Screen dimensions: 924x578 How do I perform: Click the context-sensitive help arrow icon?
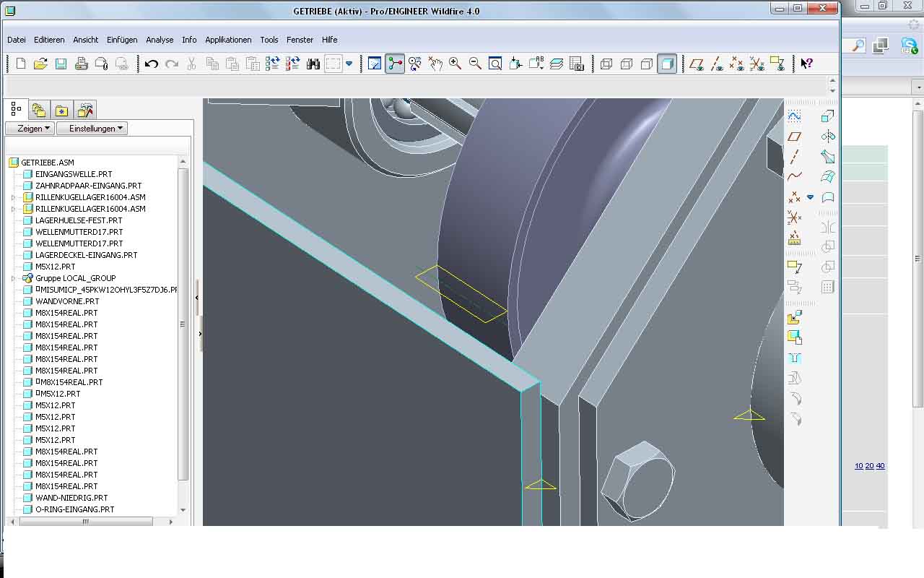[807, 64]
